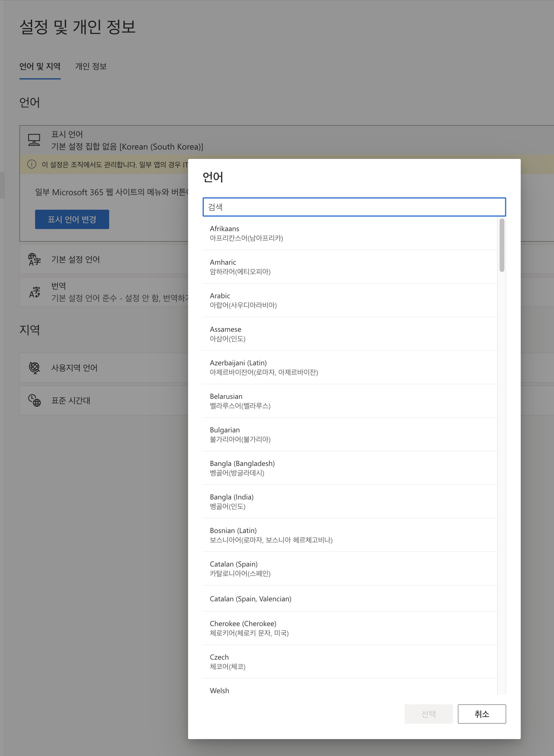Expand the 표준 시간대 row
The image size is (554, 756).
[x=104, y=400]
